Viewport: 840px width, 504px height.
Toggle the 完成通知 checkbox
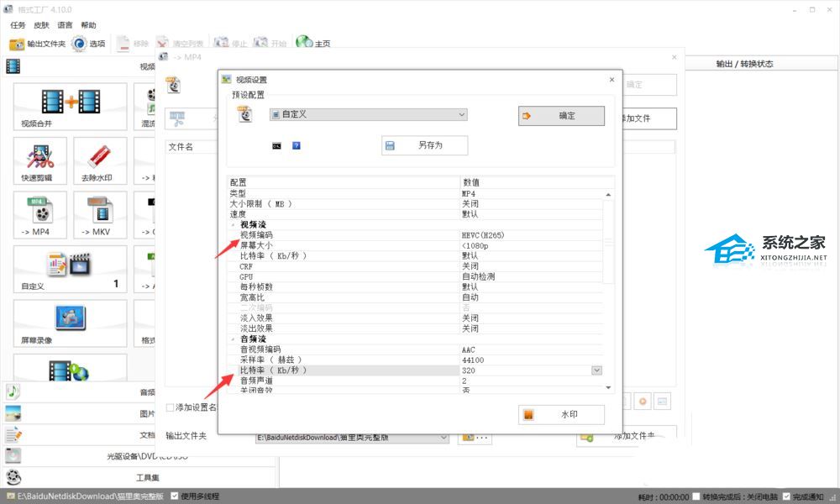pyautogui.click(x=786, y=496)
